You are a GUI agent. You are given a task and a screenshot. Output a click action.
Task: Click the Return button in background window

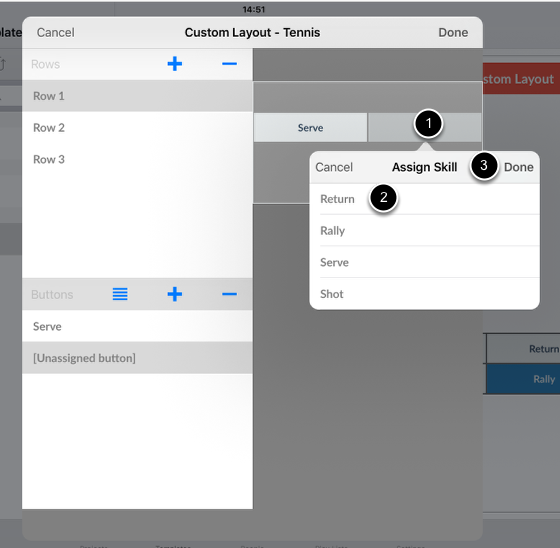[523, 349]
